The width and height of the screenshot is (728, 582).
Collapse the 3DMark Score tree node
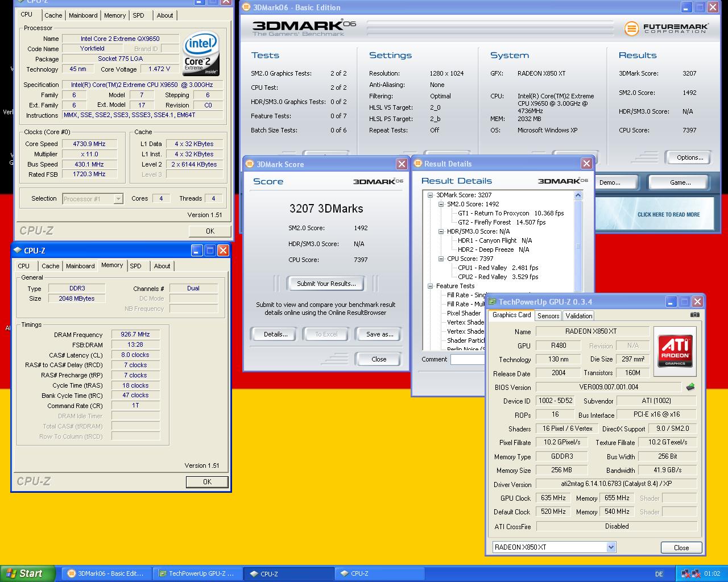click(431, 195)
